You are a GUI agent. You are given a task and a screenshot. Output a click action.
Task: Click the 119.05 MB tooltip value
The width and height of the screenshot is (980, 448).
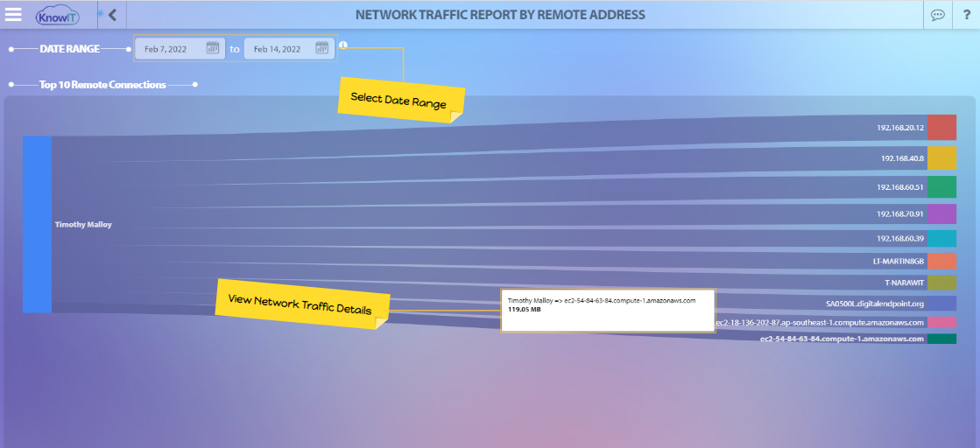(x=524, y=309)
